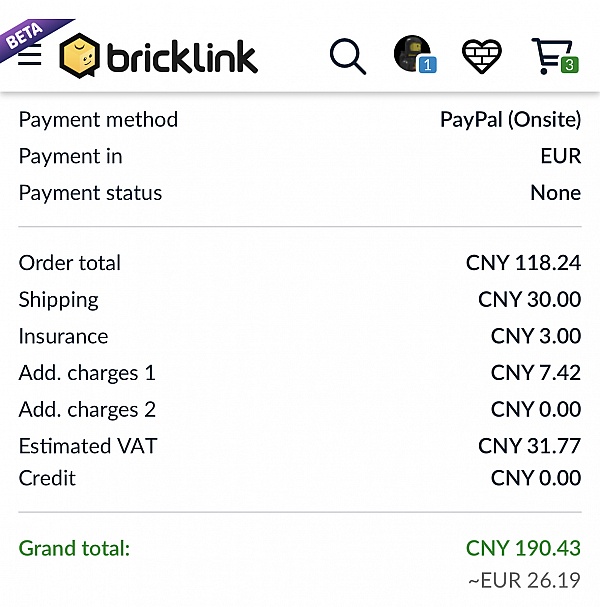Click the profile notification badge showing 1
Viewport: 600px width, 607px height.
[x=428, y=65]
